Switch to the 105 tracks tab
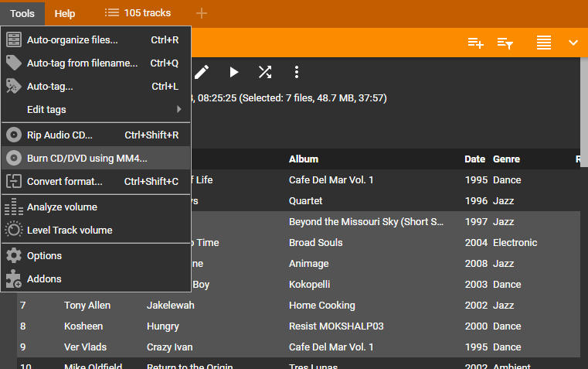Screen dimensions: 588x369 (x=138, y=13)
